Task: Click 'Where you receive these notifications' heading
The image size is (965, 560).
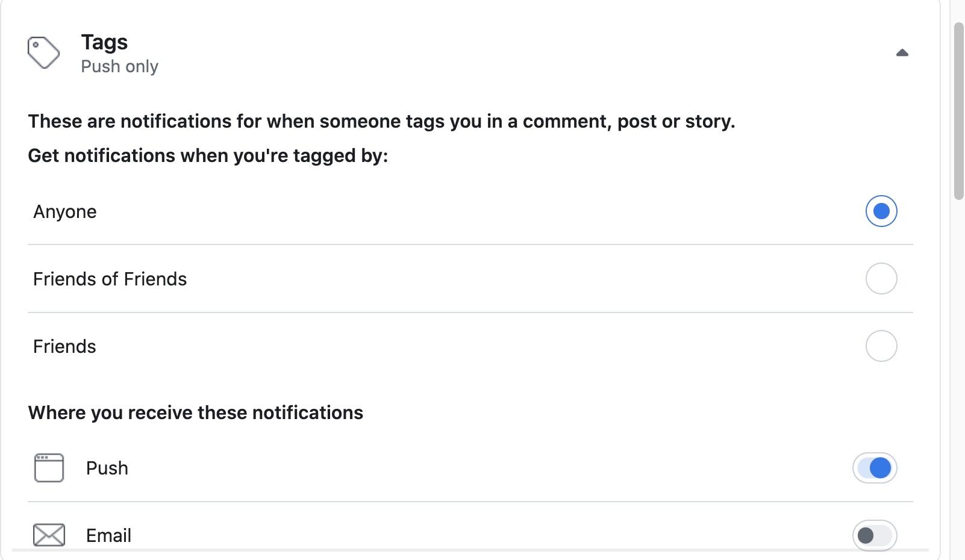Action: pyautogui.click(x=196, y=413)
